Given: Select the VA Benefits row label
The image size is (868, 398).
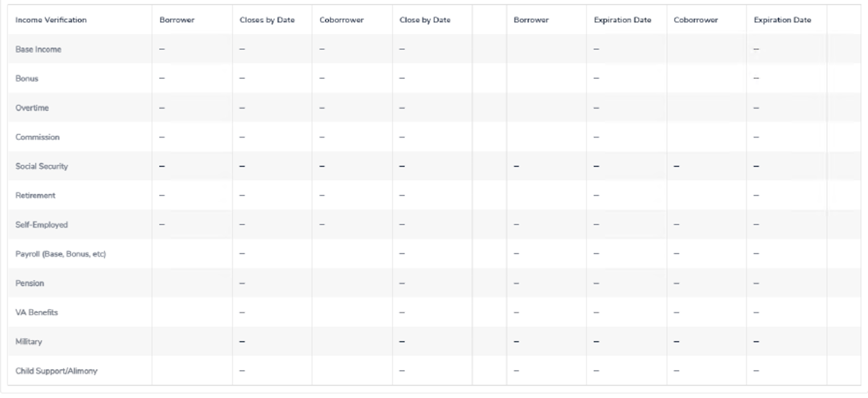Looking at the screenshot, I should pyautogui.click(x=36, y=312).
